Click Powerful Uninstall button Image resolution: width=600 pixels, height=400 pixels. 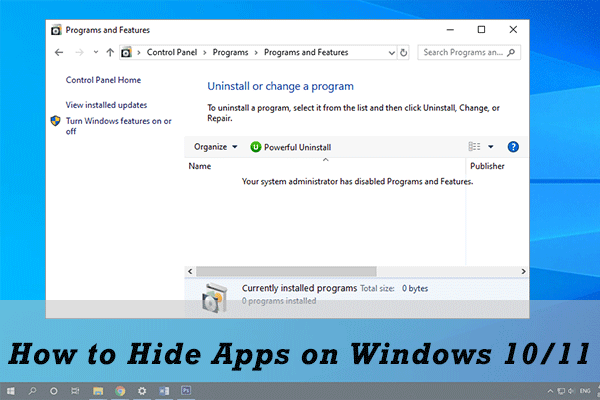(290, 147)
